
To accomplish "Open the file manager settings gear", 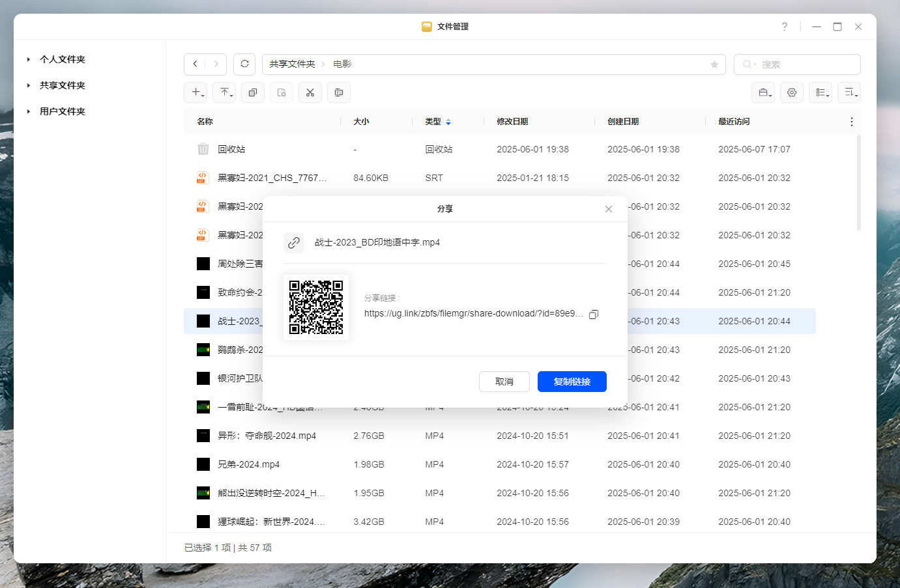I will (x=792, y=92).
